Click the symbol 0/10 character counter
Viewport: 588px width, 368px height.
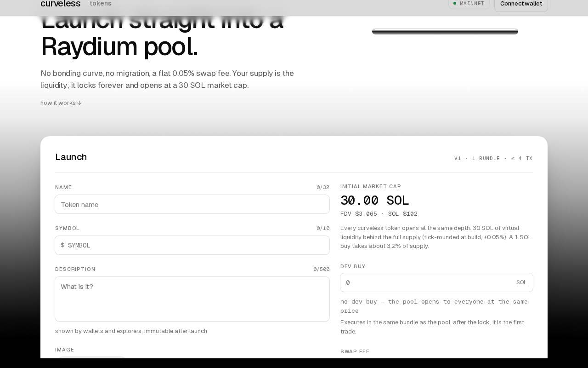323,228
